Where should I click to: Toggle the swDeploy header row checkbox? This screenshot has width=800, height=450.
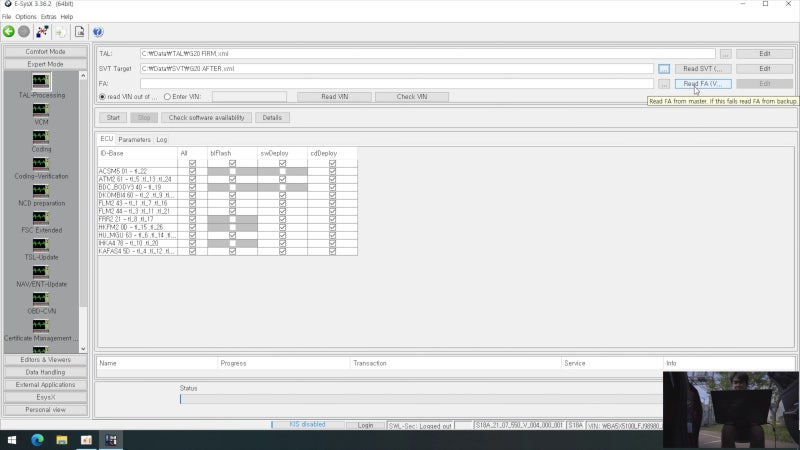pos(282,163)
